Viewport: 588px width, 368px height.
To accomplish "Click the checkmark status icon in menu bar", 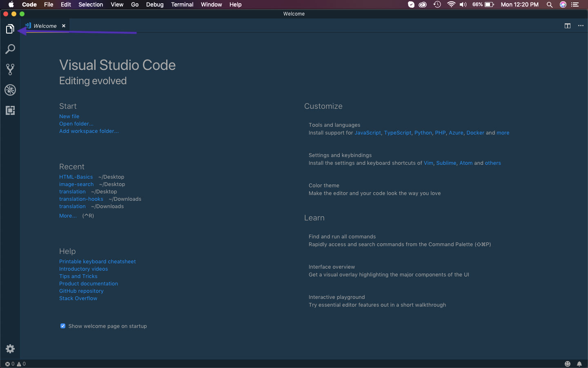I will 411,4.
